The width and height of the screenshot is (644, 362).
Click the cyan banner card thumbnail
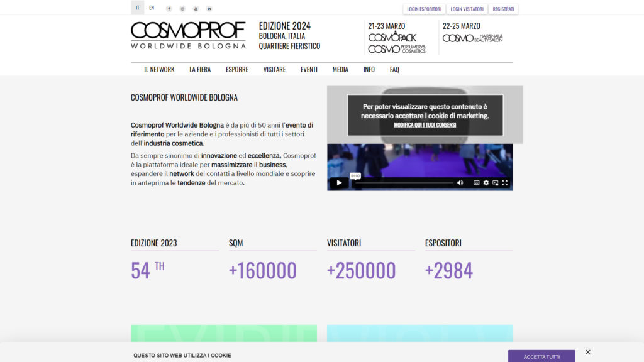pos(419,333)
